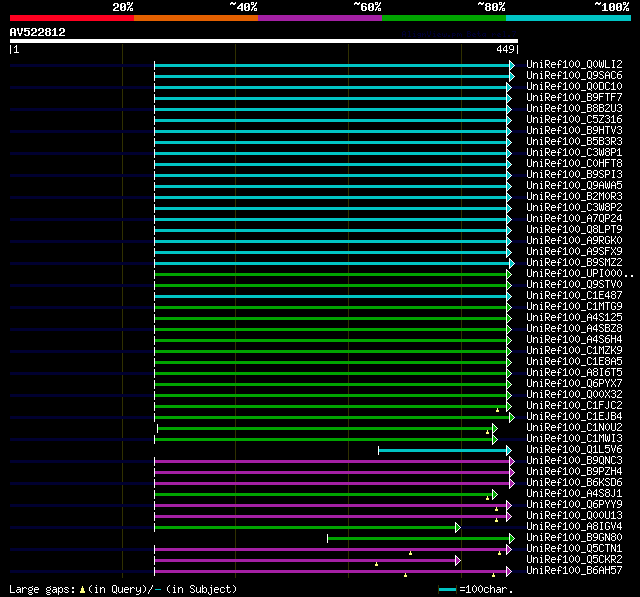Select the UniRef100_C1MTG9 label
Image resolution: width=640 pixels, height=597 pixels.
(x=574, y=307)
